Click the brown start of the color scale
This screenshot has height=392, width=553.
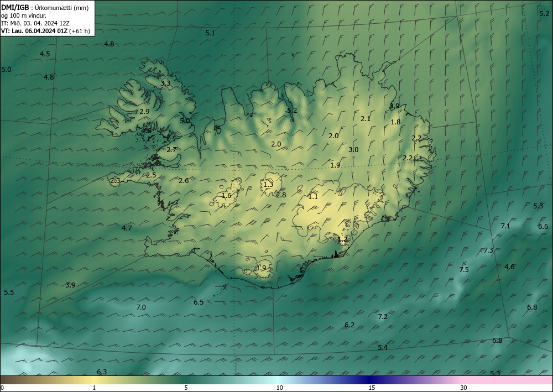(14, 380)
